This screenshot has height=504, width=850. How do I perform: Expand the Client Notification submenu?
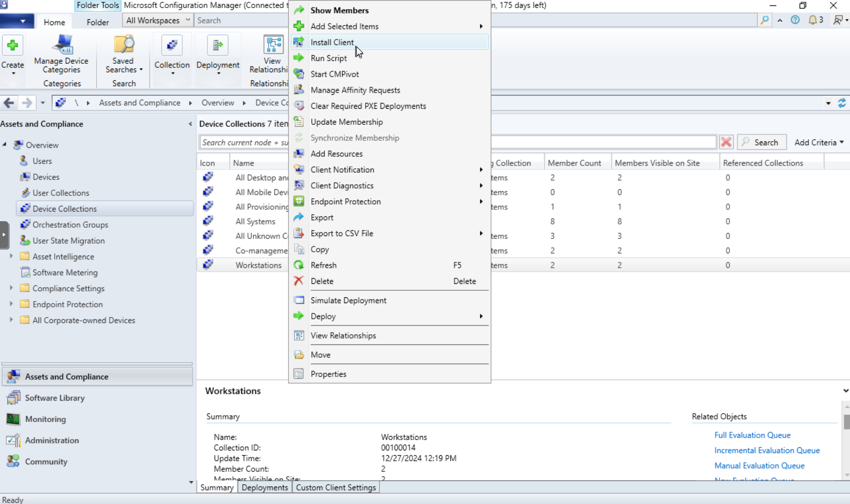click(x=342, y=170)
